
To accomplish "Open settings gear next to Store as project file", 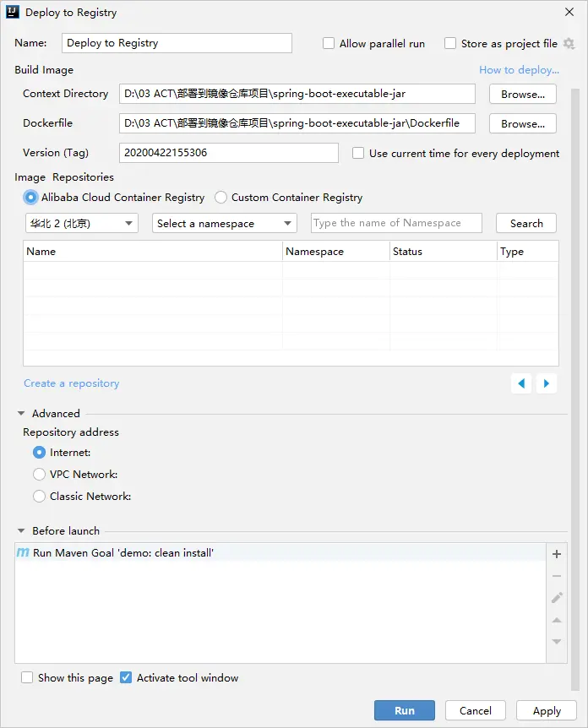I will (569, 44).
